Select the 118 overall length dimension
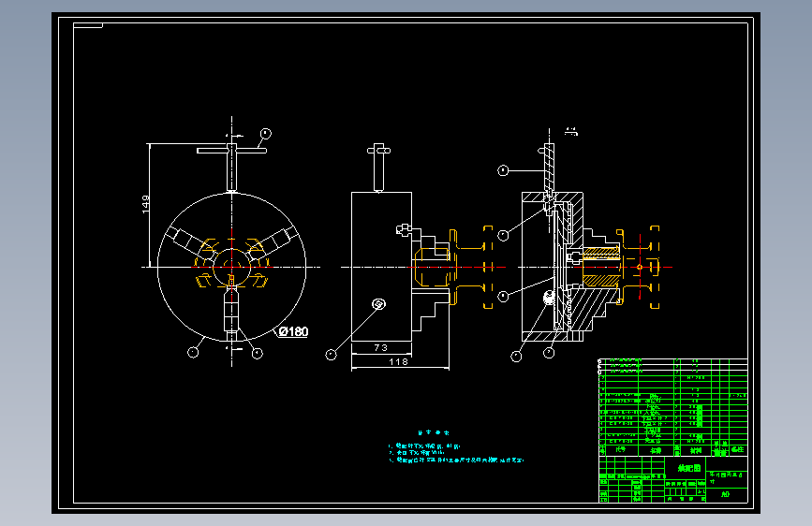 (x=398, y=362)
